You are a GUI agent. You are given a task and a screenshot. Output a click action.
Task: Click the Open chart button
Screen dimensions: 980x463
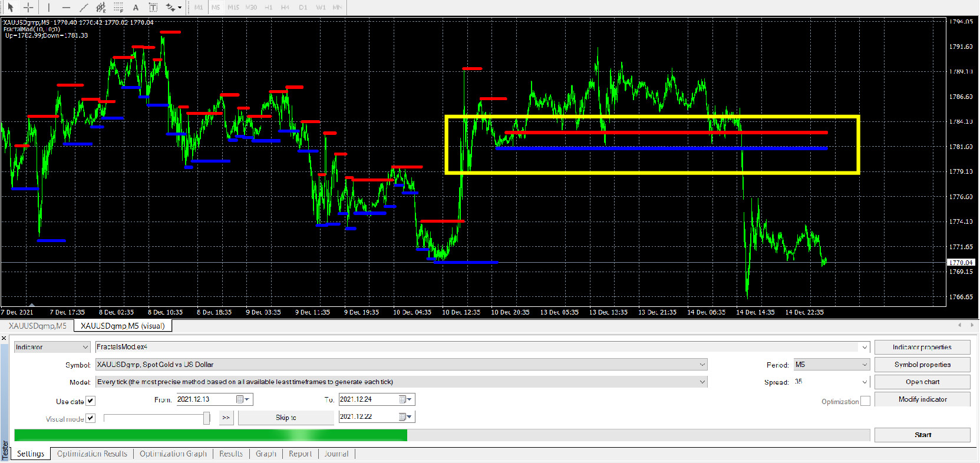pos(922,382)
